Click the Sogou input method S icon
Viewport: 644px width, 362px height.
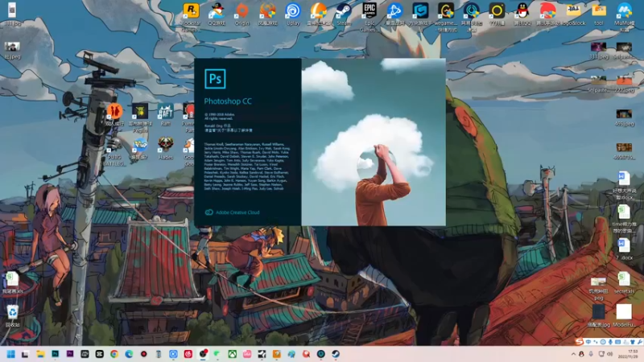(x=580, y=341)
